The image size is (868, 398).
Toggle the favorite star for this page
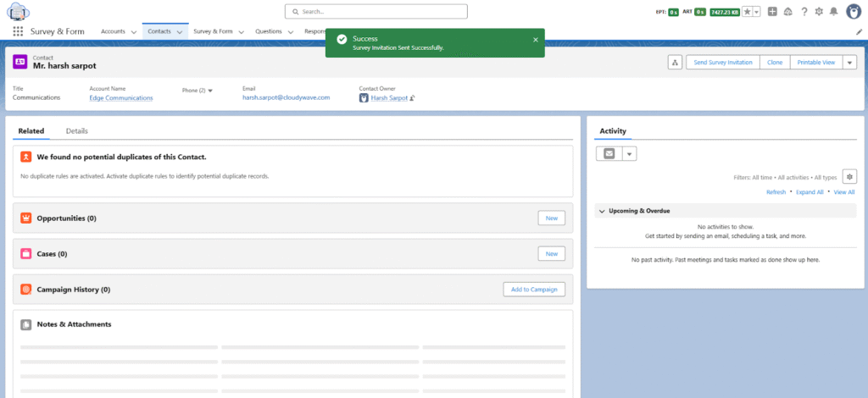pos(747,11)
